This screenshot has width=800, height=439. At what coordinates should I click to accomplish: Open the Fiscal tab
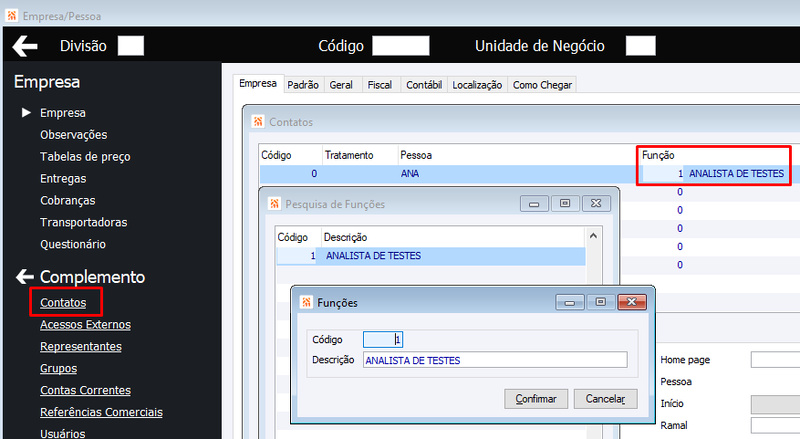(380, 85)
